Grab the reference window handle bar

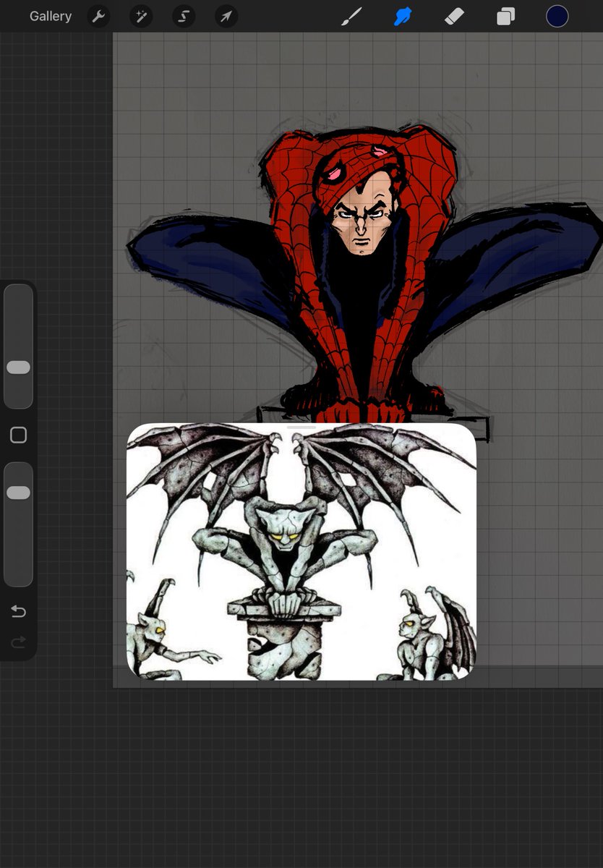click(301, 427)
